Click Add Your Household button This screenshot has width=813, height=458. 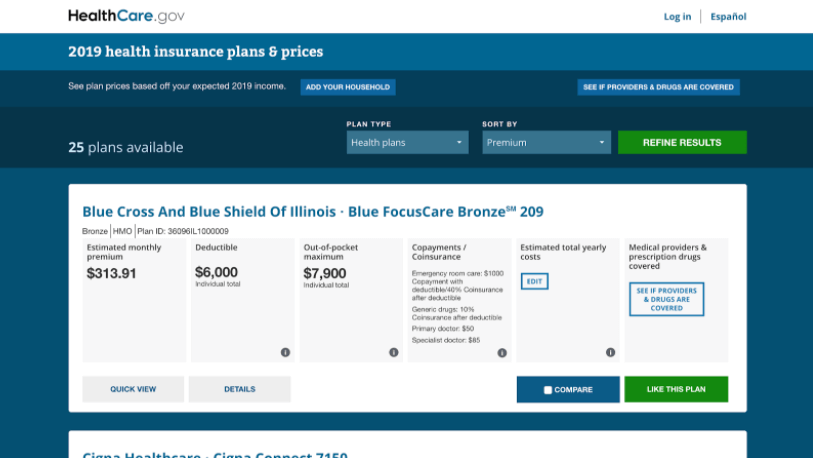348,87
